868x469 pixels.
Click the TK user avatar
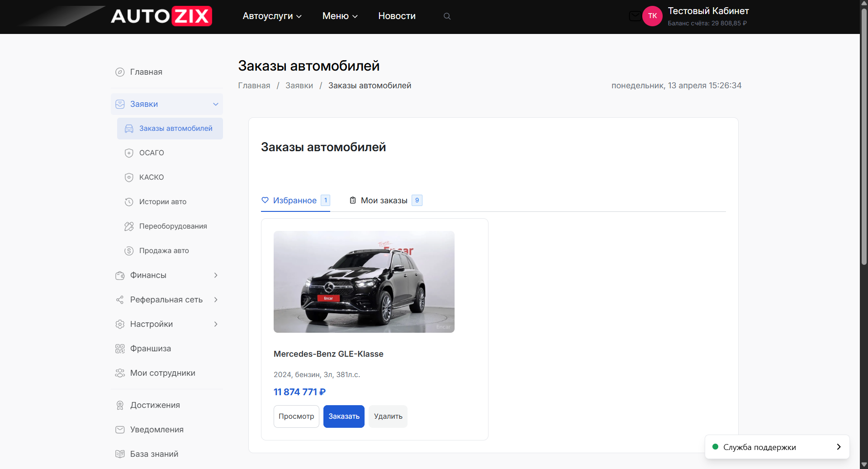[x=652, y=16]
